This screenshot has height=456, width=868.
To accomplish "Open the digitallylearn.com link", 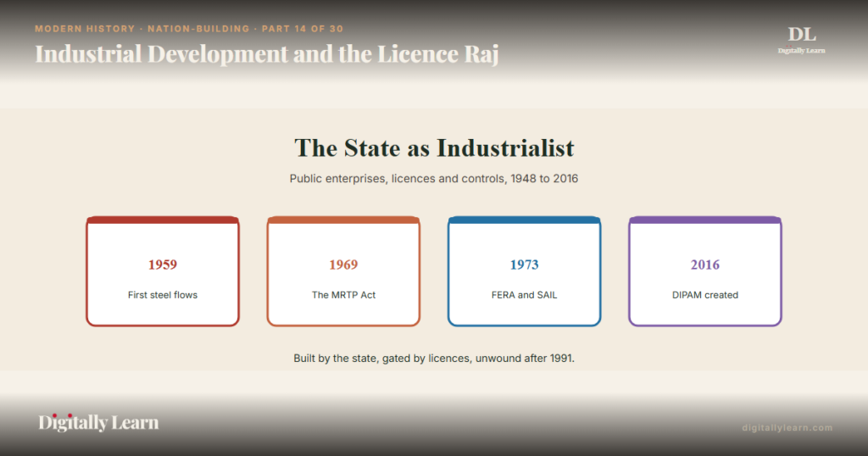I will (787, 428).
